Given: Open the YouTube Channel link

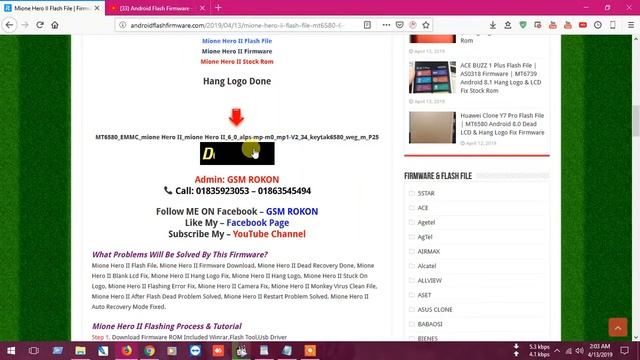Looking at the screenshot, I should tap(269, 234).
